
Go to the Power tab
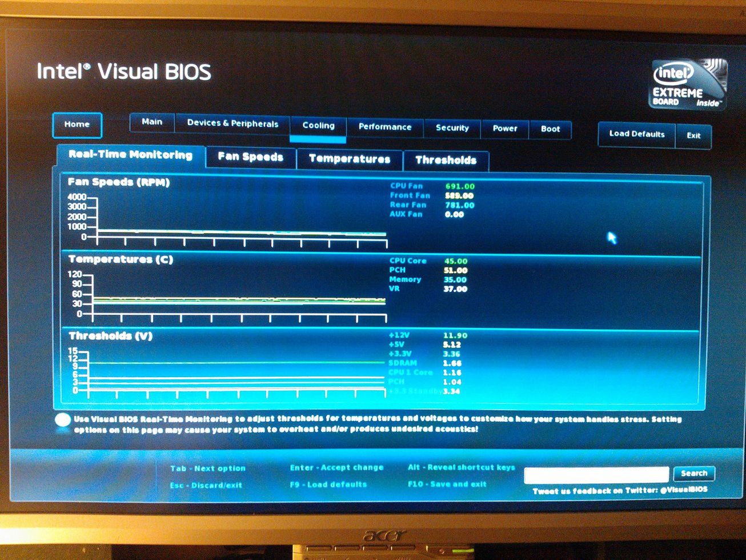point(505,129)
